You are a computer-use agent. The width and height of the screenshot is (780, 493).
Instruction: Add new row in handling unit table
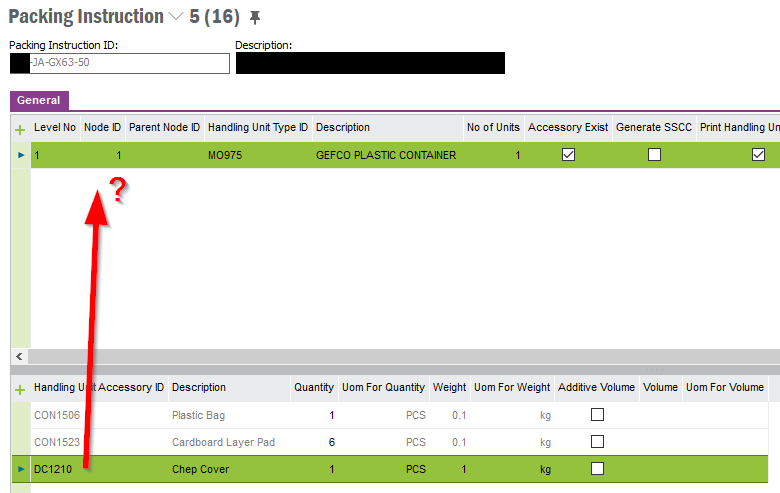(20, 130)
